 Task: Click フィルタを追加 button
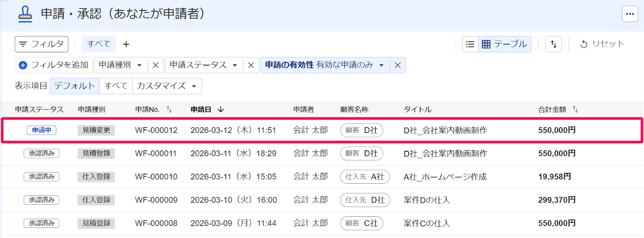(54, 65)
